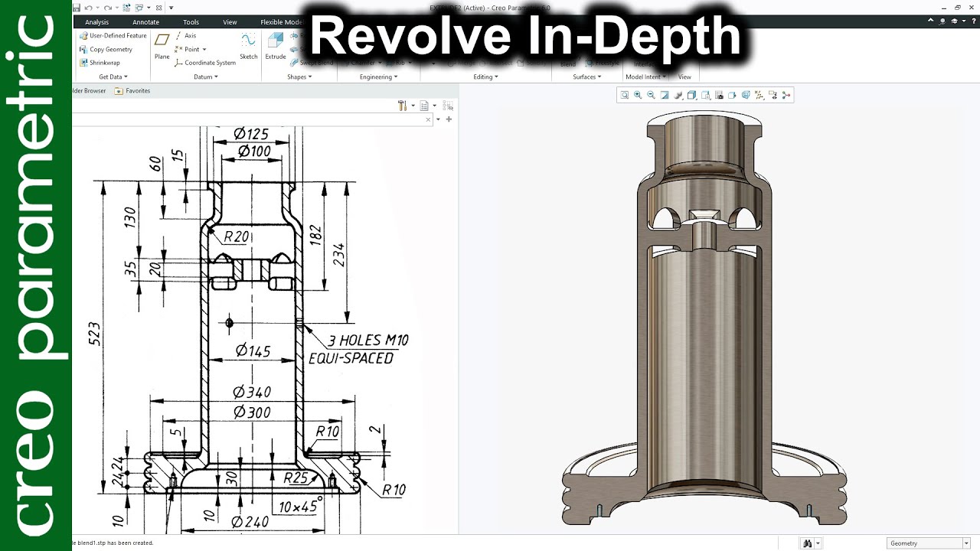Expand the Get Data group menu
Image resolution: width=980 pixels, height=551 pixels.
[113, 77]
